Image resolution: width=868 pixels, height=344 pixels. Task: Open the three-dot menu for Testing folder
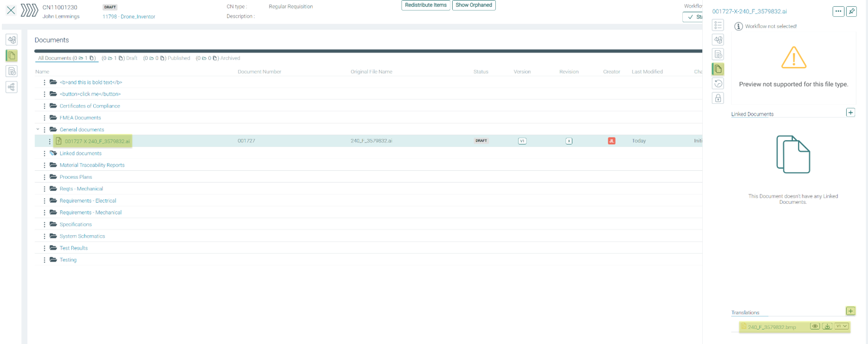click(x=44, y=260)
